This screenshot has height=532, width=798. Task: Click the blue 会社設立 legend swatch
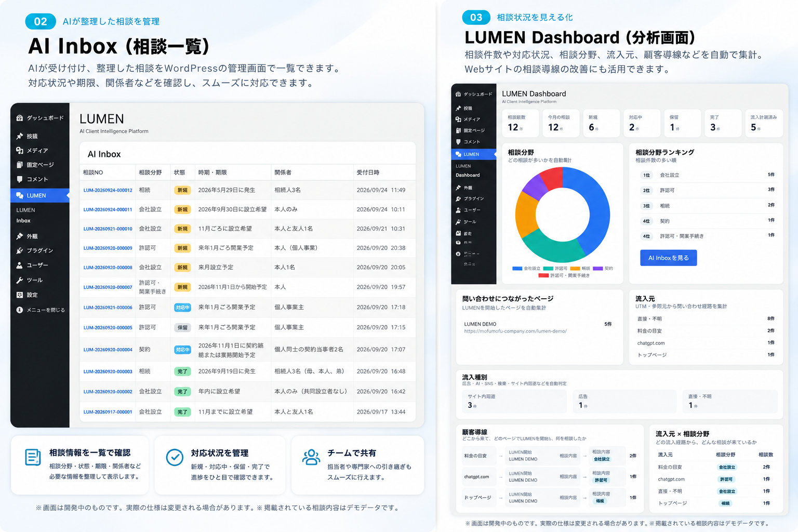[x=517, y=269]
